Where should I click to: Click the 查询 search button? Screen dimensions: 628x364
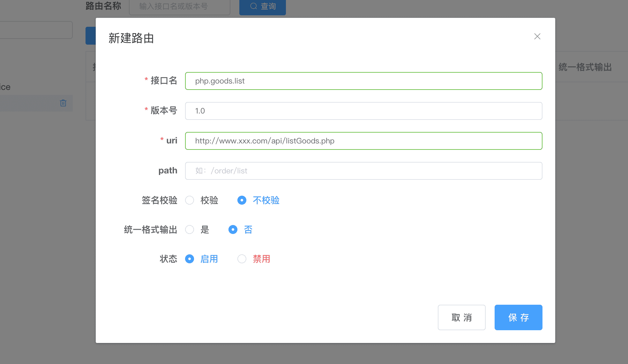(x=262, y=6)
